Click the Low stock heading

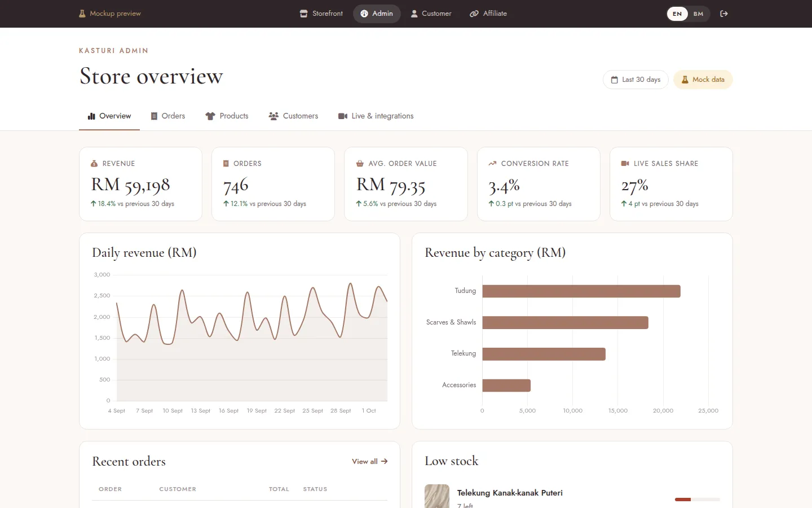tap(451, 461)
